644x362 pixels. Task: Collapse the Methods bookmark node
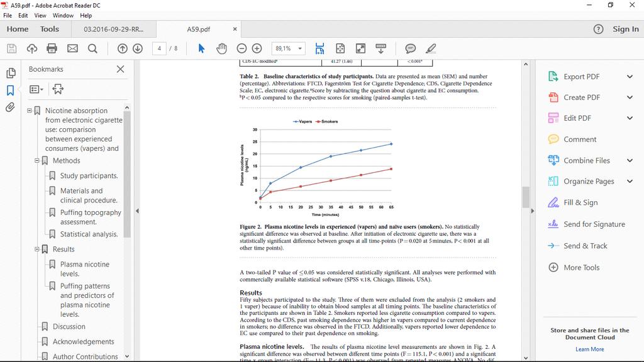point(37,160)
